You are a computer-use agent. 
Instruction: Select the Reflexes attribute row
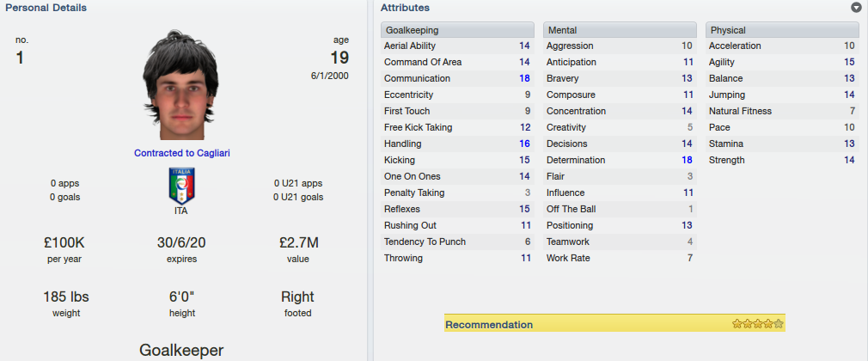pyautogui.click(x=457, y=209)
